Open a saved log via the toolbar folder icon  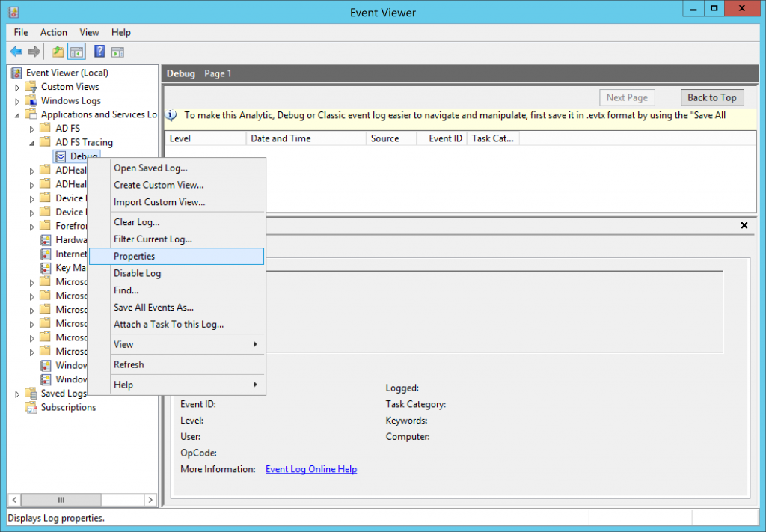57,51
